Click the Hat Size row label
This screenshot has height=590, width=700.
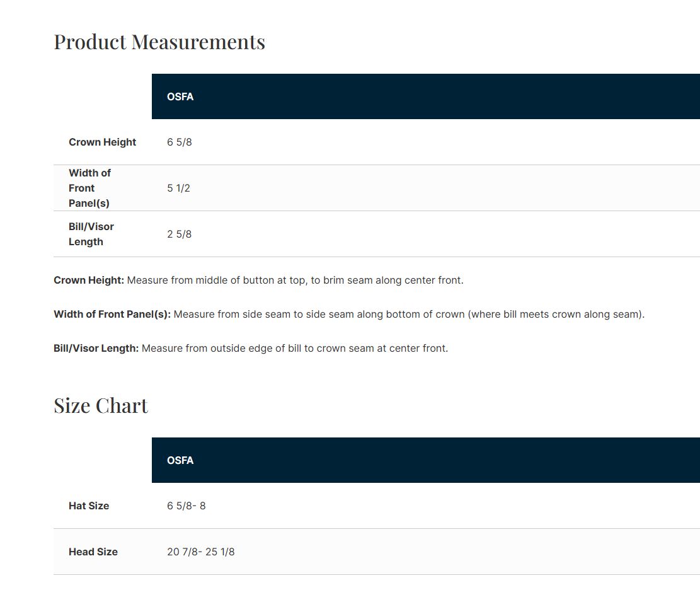coord(89,506)
